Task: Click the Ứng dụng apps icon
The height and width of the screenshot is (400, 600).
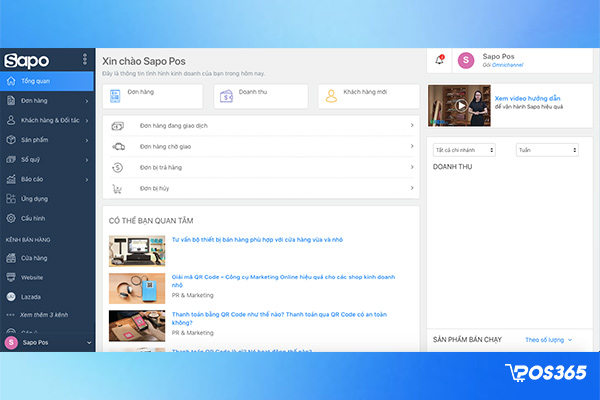Action: coord(11,198)
